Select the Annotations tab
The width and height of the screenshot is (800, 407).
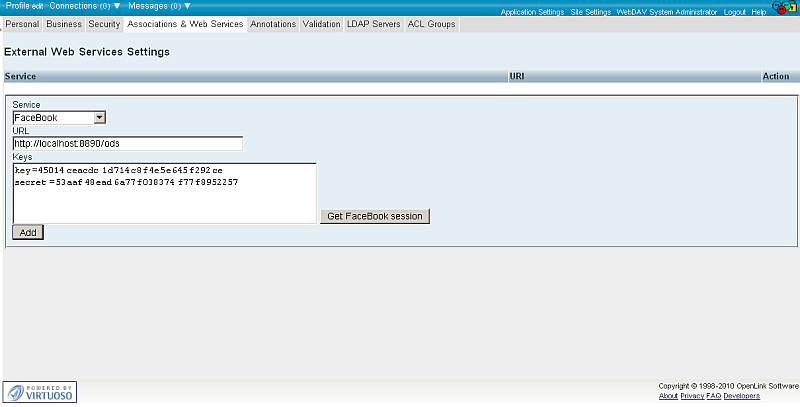coord(273,24)
